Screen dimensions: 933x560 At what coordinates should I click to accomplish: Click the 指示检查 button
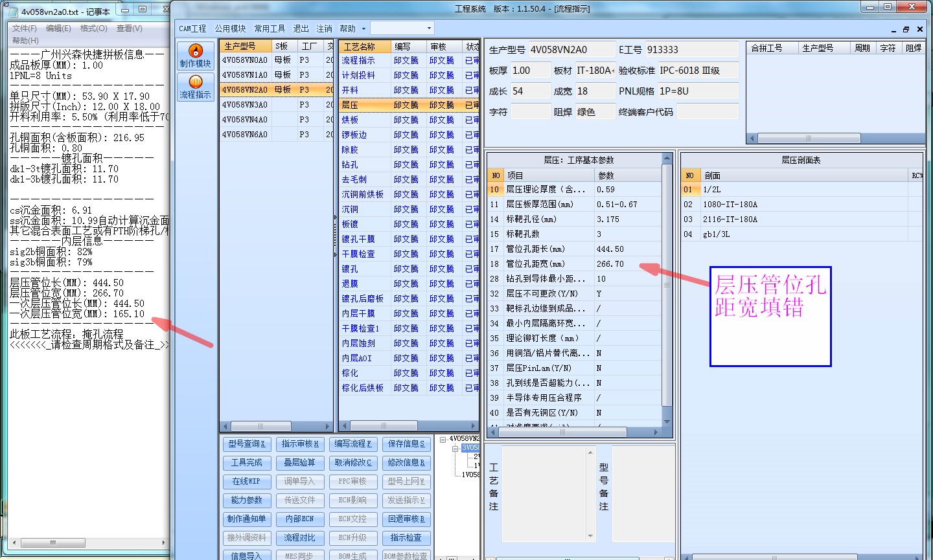pyautogui.click(x=406, y=538)
